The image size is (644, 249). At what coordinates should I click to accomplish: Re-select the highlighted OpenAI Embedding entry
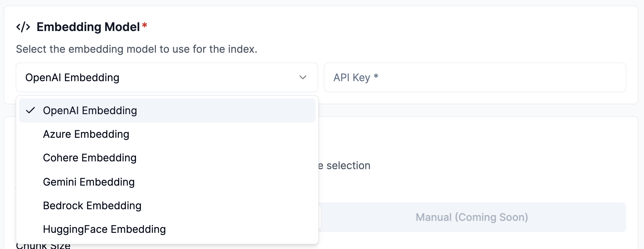coord(90,110)
